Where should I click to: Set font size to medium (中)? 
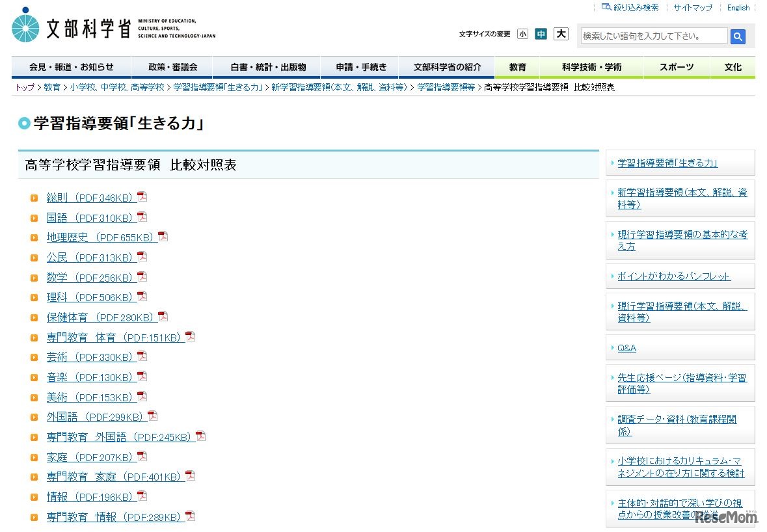pyautogui.click(x=541, y=34)
